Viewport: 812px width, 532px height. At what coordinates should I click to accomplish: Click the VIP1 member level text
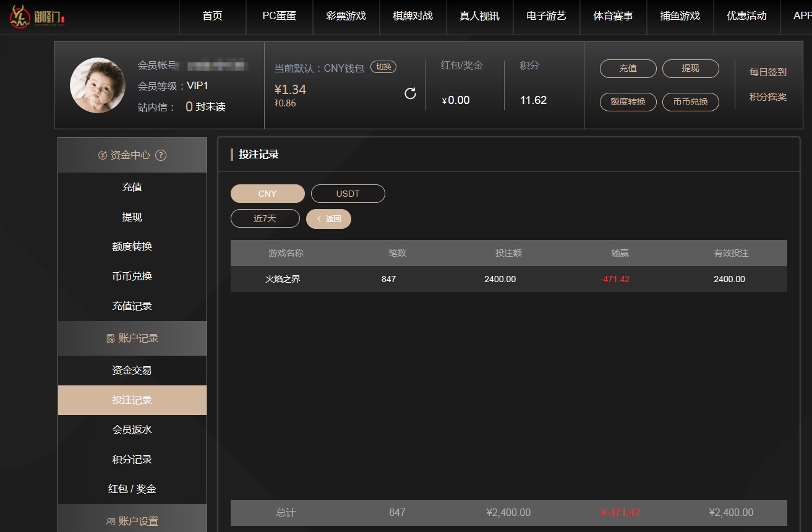click(x=198, y=86)
